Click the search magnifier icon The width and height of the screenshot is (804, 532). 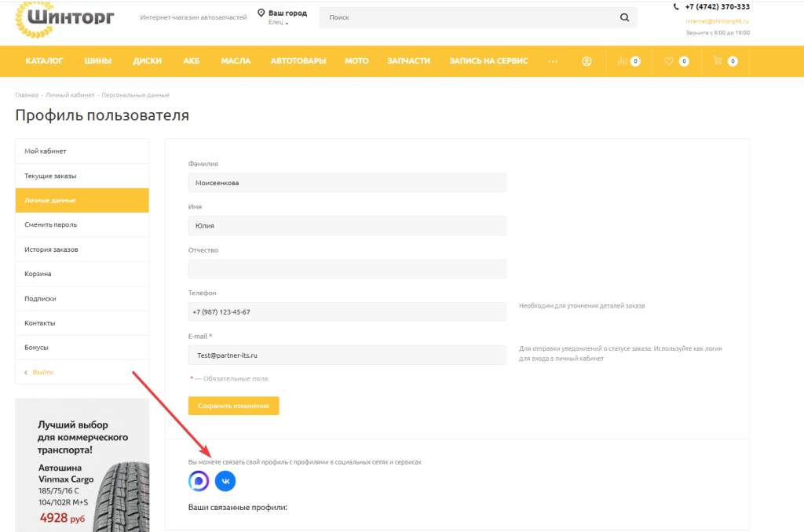point(624,17)
